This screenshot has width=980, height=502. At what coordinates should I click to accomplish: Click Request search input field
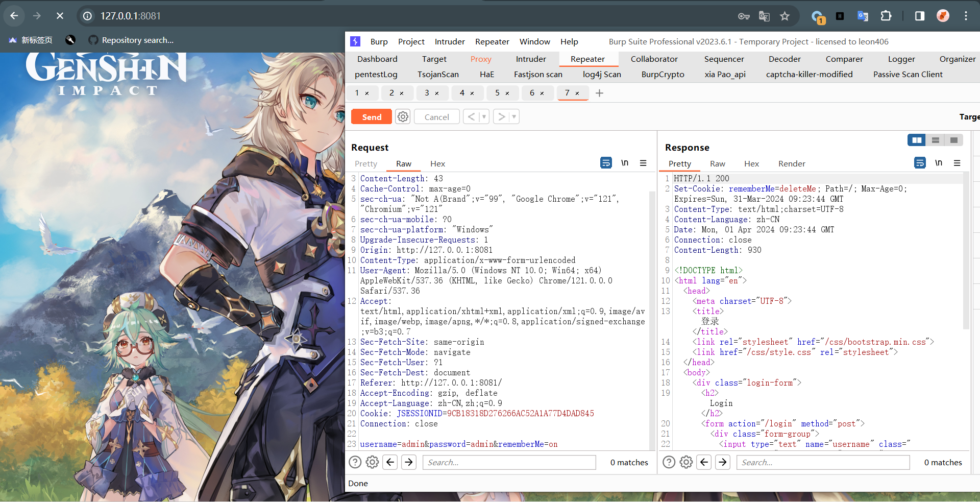point(509,462)
